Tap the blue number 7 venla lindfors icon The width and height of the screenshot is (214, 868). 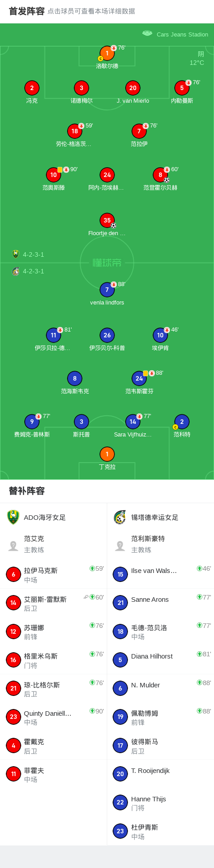pos(107,290)
